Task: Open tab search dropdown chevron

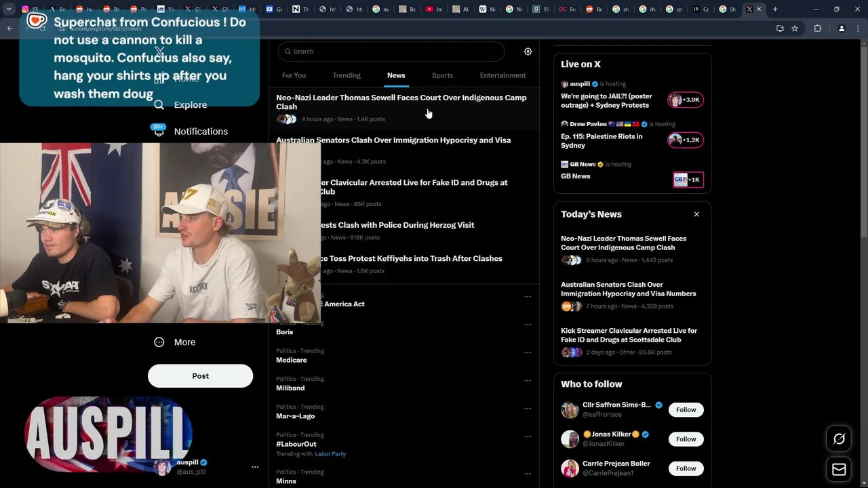Action: 9,9
